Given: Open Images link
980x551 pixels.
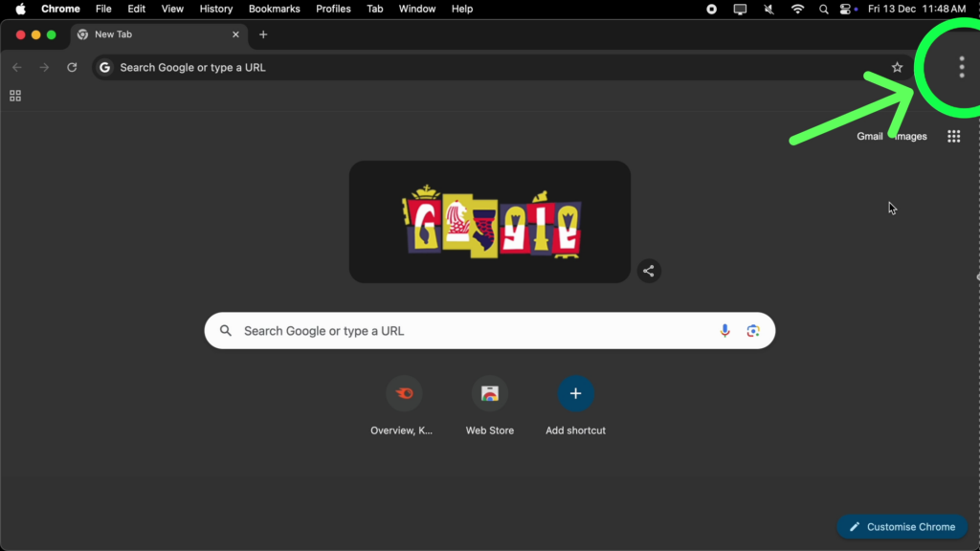Looking at the screenshot, I should [911, 136].
